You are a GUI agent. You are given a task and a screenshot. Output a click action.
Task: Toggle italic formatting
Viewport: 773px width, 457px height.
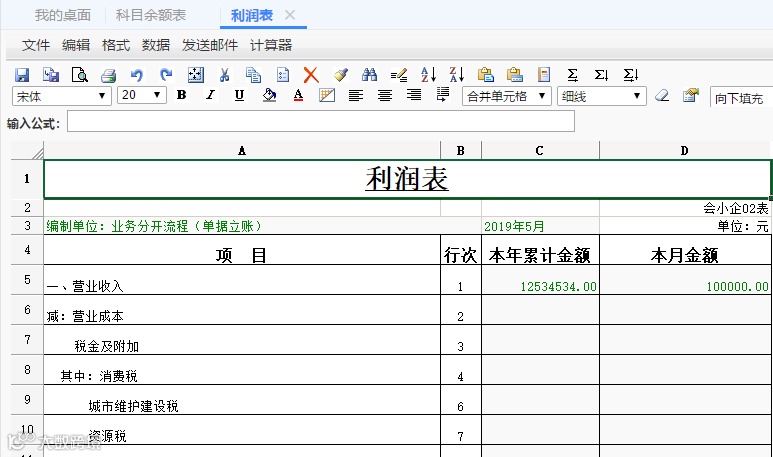point(211,95)
